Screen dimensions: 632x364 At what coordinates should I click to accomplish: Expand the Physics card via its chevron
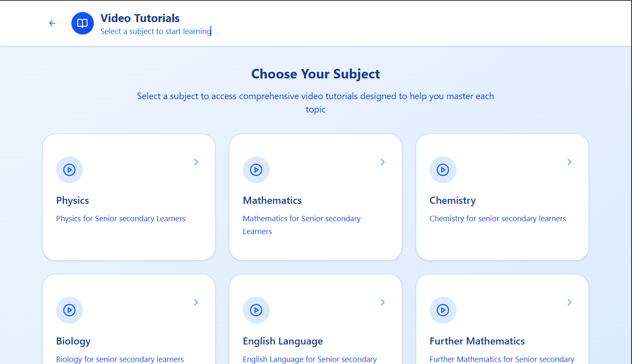[196, 162]
